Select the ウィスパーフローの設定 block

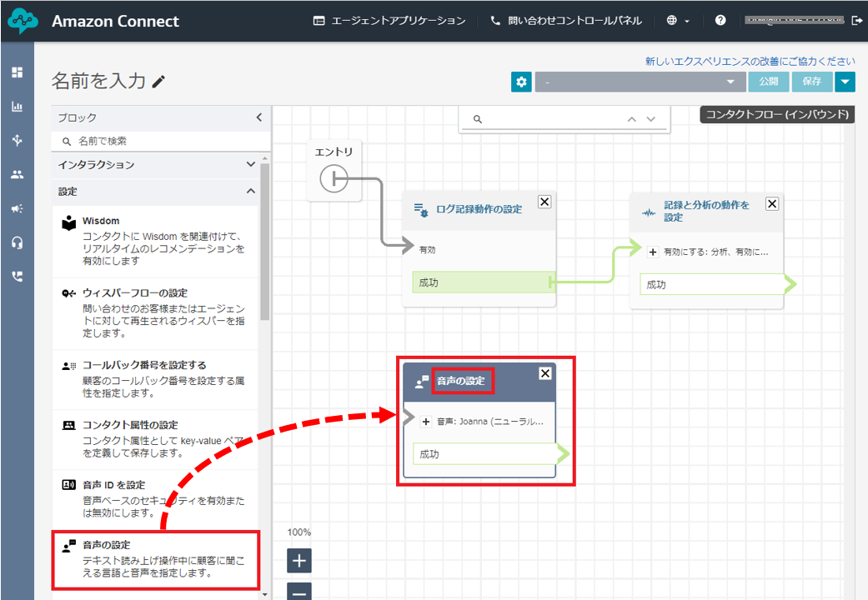(155, 313)
